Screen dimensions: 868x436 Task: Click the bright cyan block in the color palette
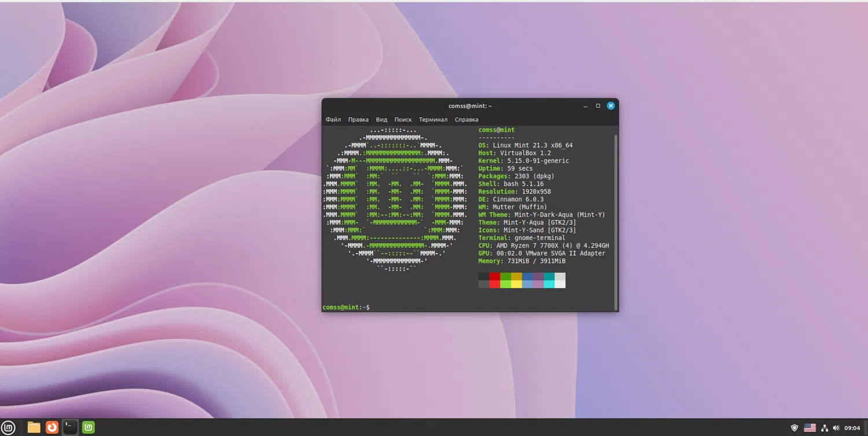(549, 284)
